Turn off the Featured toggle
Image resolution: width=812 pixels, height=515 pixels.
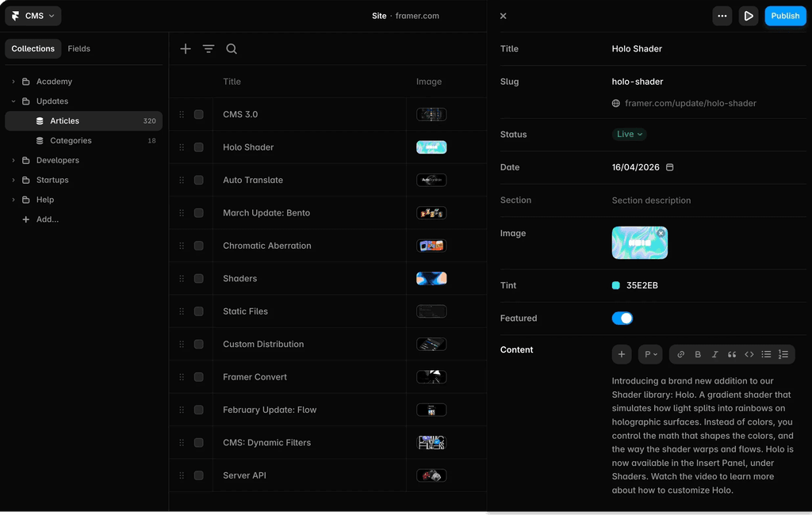click(622, 319)
